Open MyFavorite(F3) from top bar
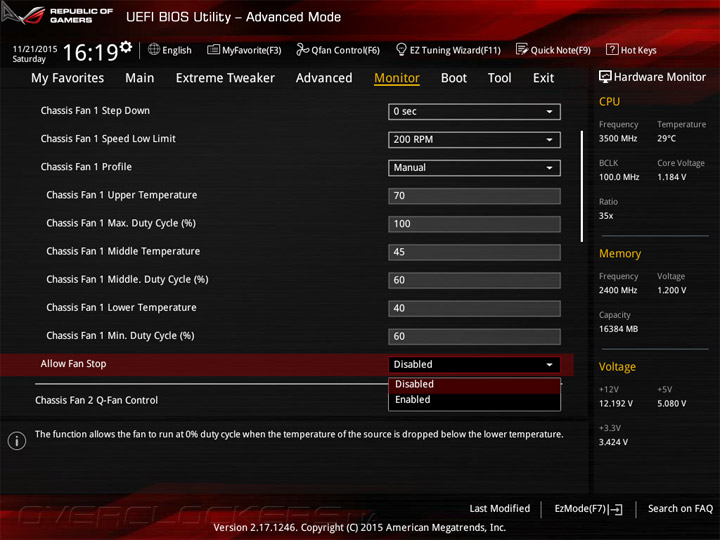This screenshot has width=720, height=540. [x=244, y=50]
